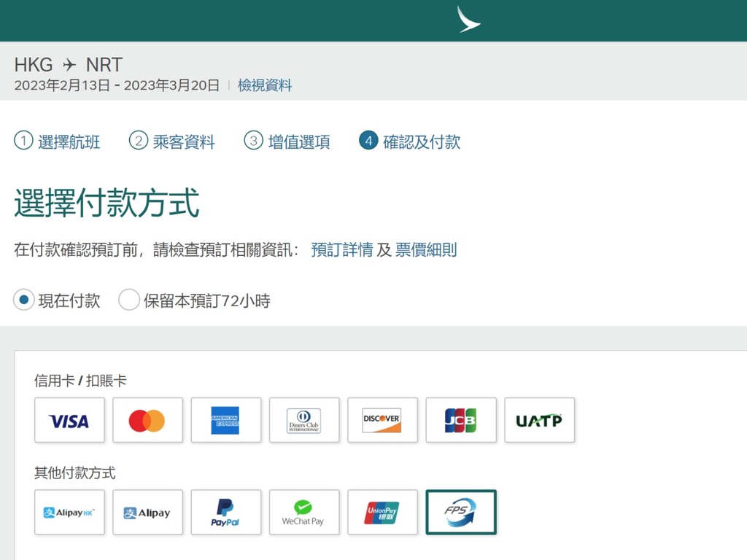
Task: Choose UnionPay payment method
Action: pos(382,513)
